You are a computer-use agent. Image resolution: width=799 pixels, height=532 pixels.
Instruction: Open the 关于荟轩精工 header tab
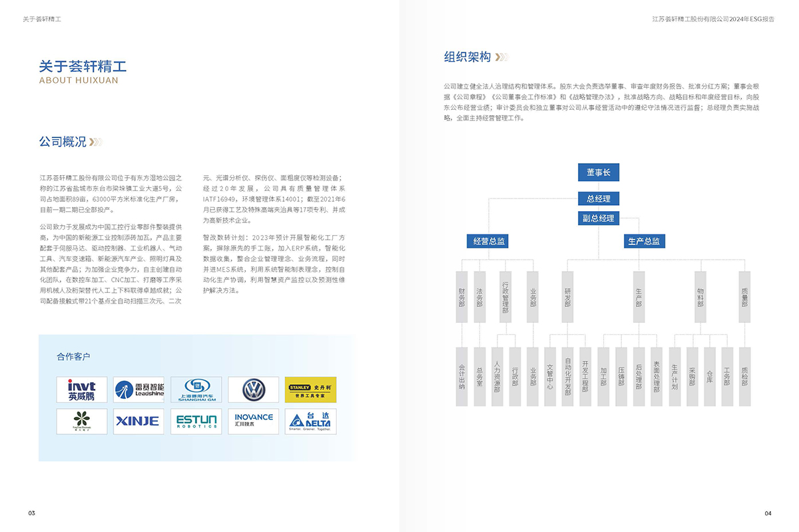(43, 19)
